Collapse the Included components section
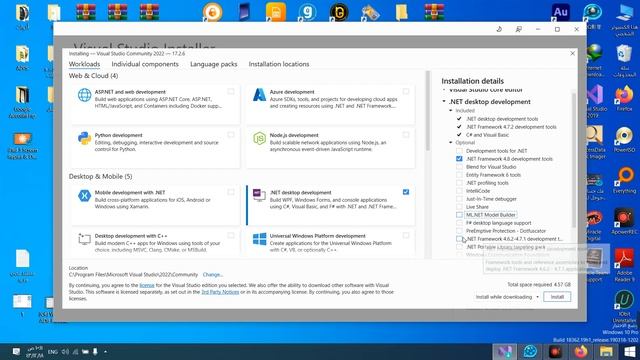The height and width of the screenshot is (360, 640). point(451,110)
